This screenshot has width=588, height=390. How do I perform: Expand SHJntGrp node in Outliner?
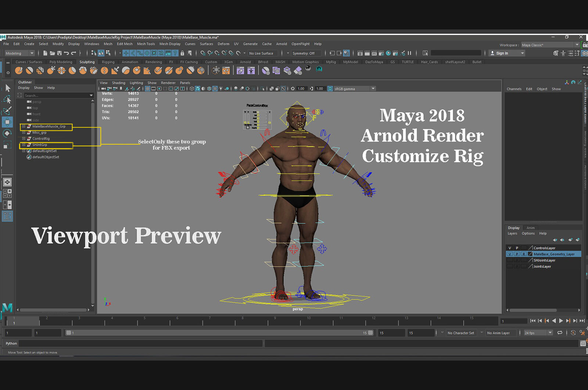tap(24, 145)
